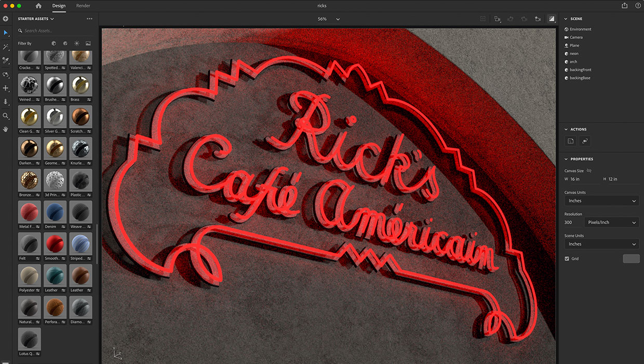The width and height of the screenshot is (644, 364).
Task: Select the Hand tool
Action: (x=6, y=129)
